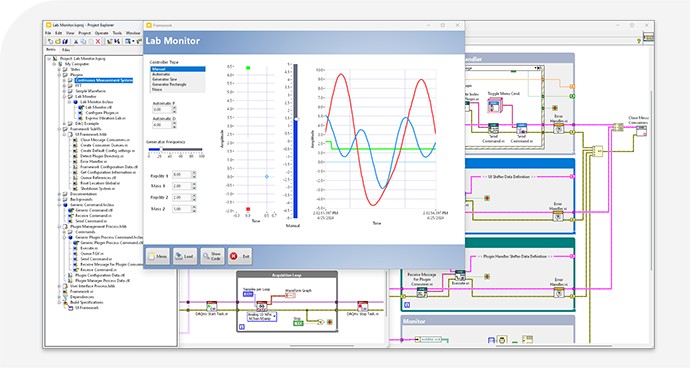Collapse the Project: Lab Monitor.lvproj root node
The width and height of the screenshot is (690, 368).
pyautogui.click(x=49, y=59)
